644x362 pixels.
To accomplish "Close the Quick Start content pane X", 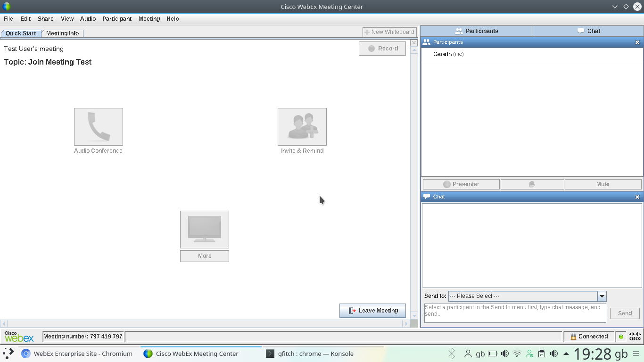I will (414, 43).
